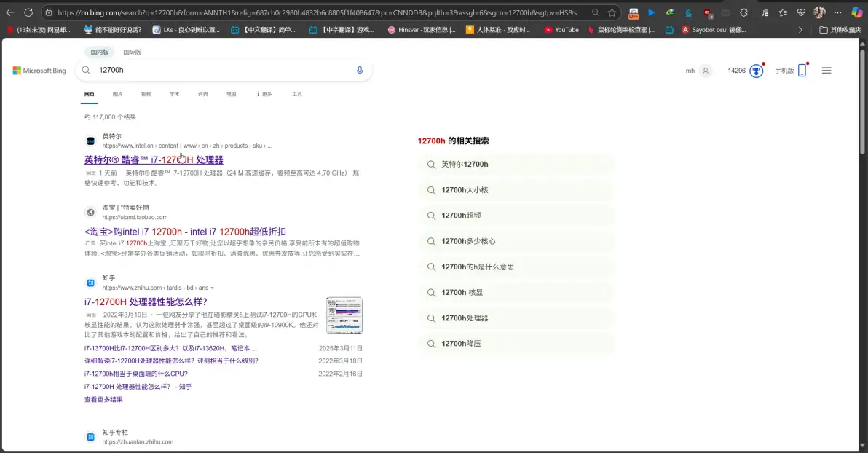Open the 其他收藏夹 bookmarks folder

tap(840, 30)
